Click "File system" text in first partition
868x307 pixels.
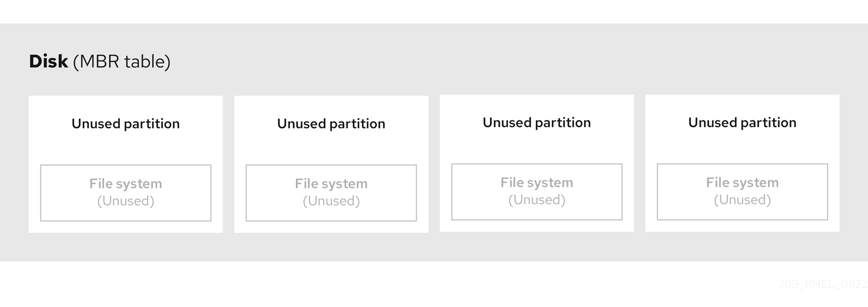coord(126,184)
